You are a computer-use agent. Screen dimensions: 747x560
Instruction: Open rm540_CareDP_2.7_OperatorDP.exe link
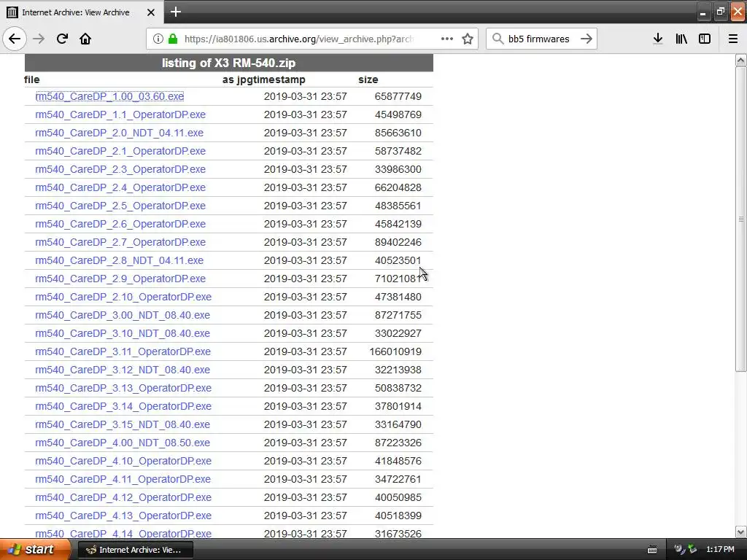[x=120, y=242]
